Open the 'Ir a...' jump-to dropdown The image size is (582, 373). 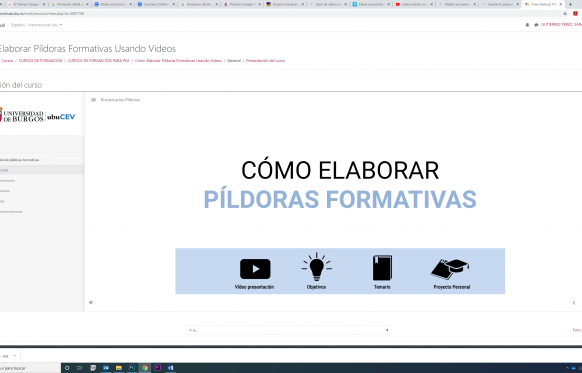point(289,330)
